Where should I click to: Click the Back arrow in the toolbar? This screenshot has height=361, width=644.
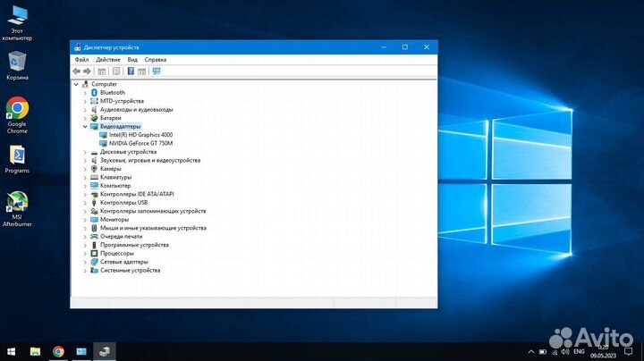point(77,71)
